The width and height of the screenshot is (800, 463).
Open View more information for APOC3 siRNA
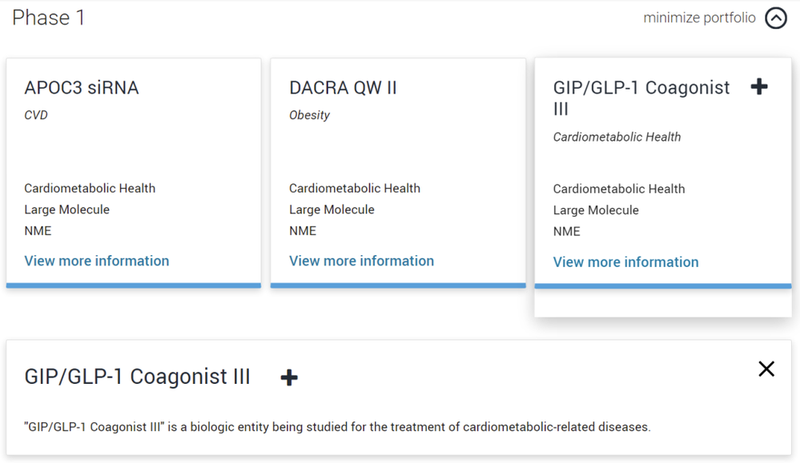(97, 261)
